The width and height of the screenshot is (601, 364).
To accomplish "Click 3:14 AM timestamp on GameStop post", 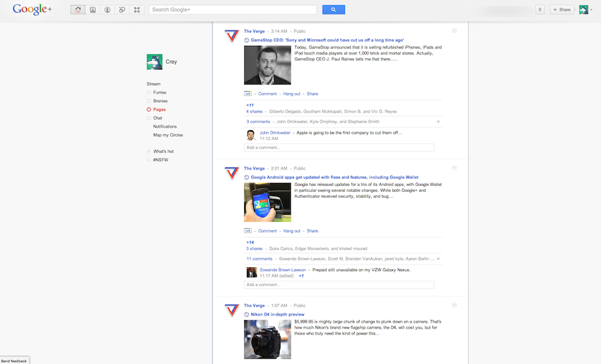I will click(x=279, y=31).
